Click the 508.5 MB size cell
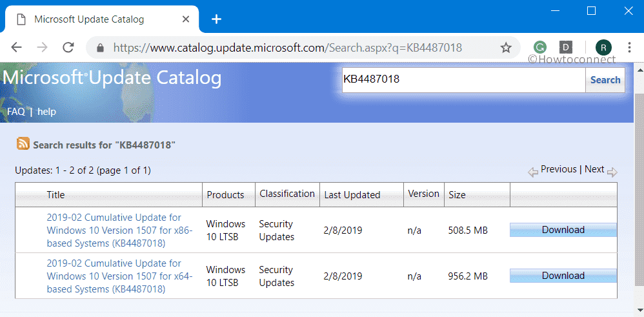 468,230
